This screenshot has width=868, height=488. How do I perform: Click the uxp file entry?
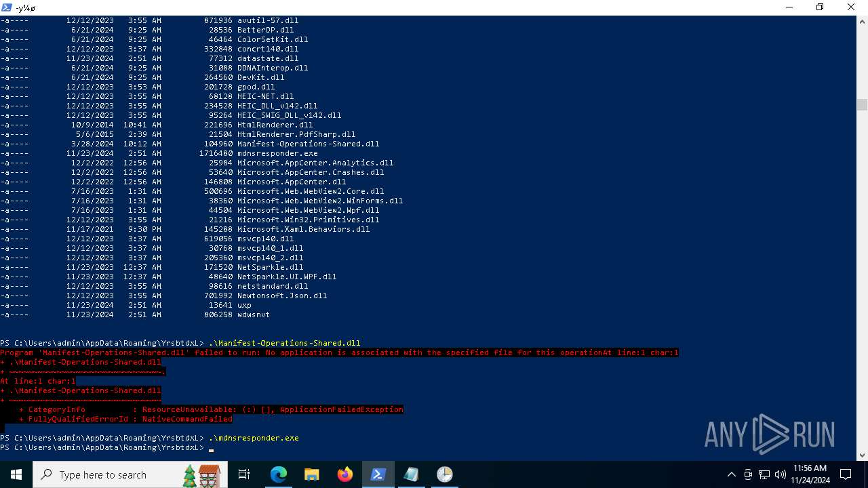click(x=244, y=305)
